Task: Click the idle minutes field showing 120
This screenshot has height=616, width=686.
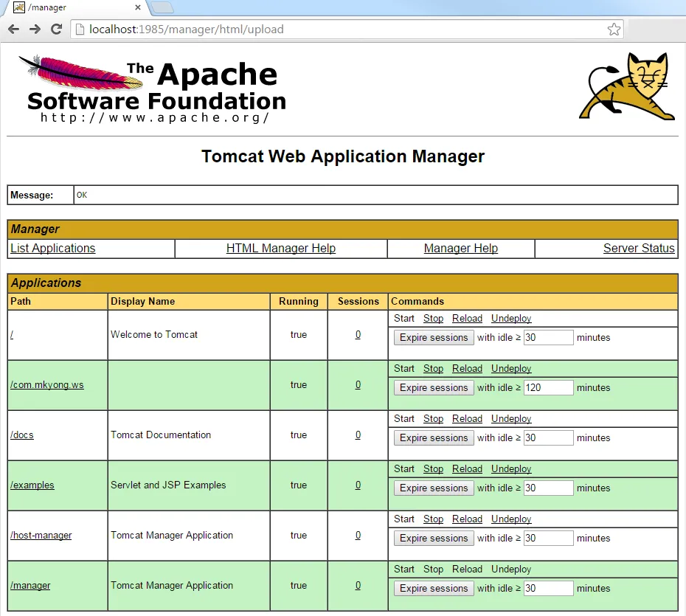Action: [x=548, y=388]
